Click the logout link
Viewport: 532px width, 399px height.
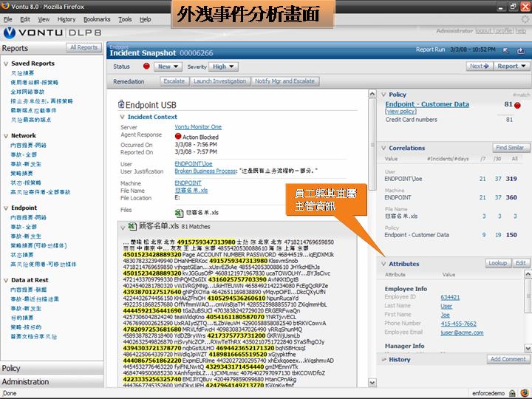485,31
